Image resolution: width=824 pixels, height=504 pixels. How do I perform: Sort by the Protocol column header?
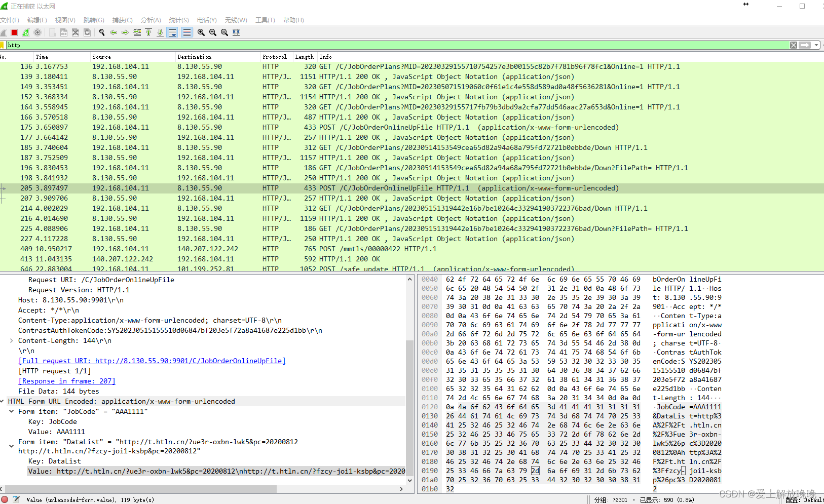tap(277, 57)
